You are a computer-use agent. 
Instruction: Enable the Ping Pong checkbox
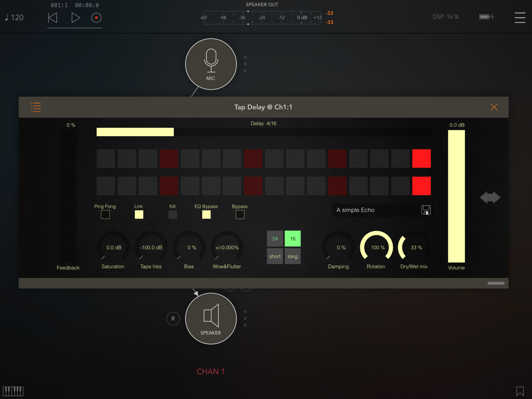105,214
